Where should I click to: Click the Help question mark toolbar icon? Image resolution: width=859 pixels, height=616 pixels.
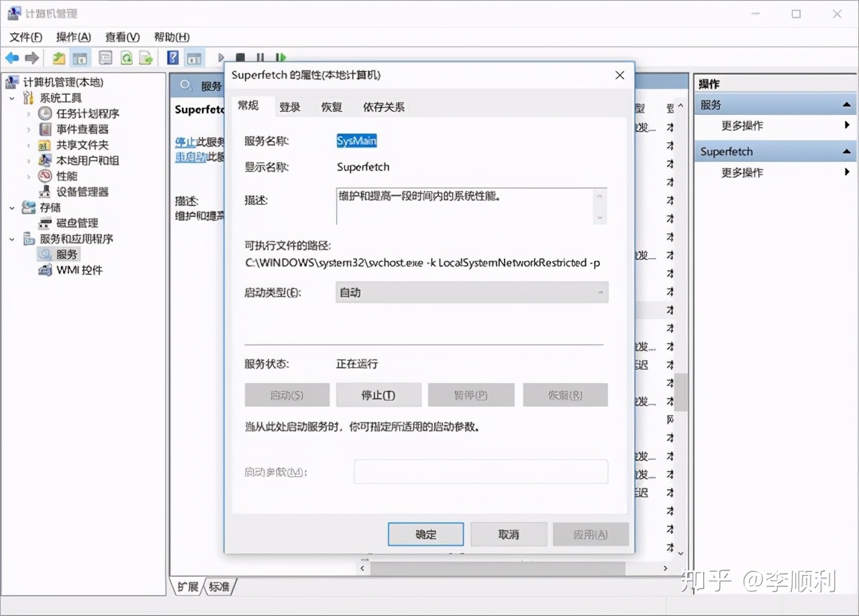pyautogui.click(x=173, y=58)
